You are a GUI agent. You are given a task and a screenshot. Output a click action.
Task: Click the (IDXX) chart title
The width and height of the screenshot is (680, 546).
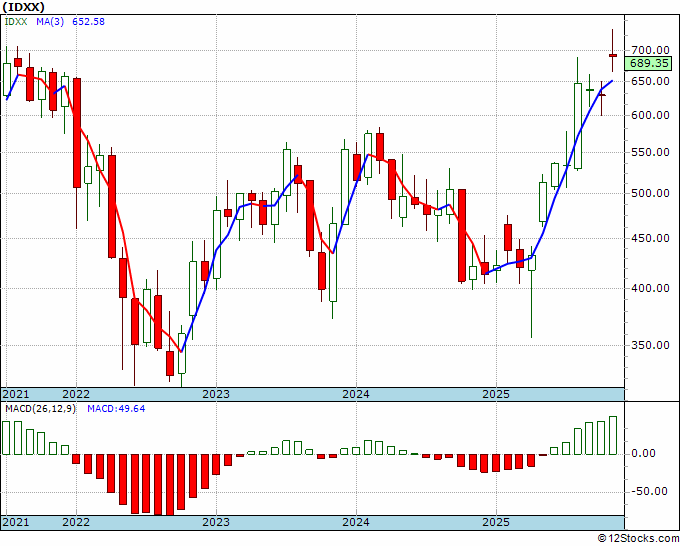pos(23,7)
